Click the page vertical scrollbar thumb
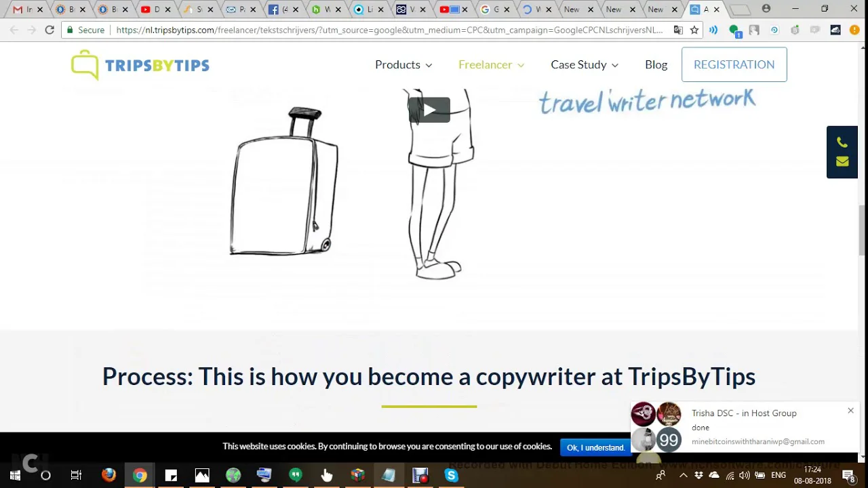 click(x=863, y=230)
